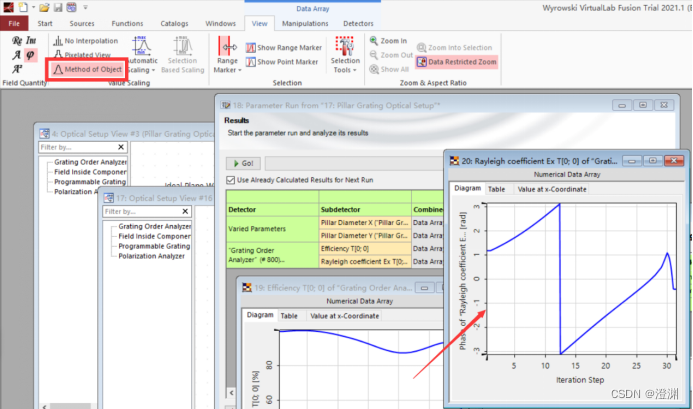Screen dimensions: 693x409
Task: Toggle Show Range Marker
Action: [284, 47]
